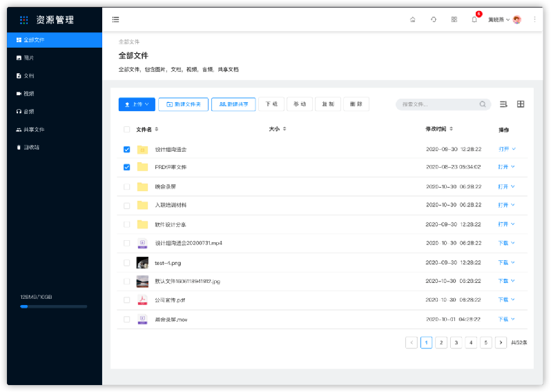Toggle the sidebar hamburger menu icon
The width and height of the screenshot is (551, 392).
click(115, 19)
